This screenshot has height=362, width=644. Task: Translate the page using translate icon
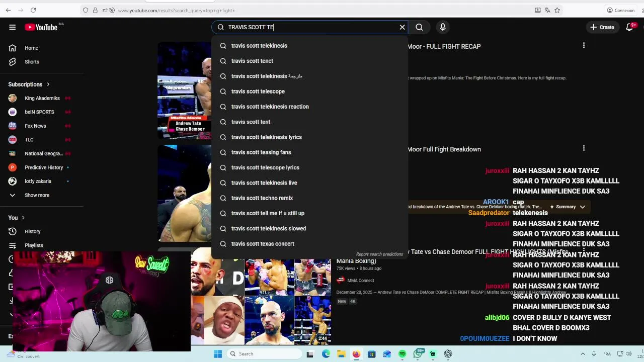[547, 10]
